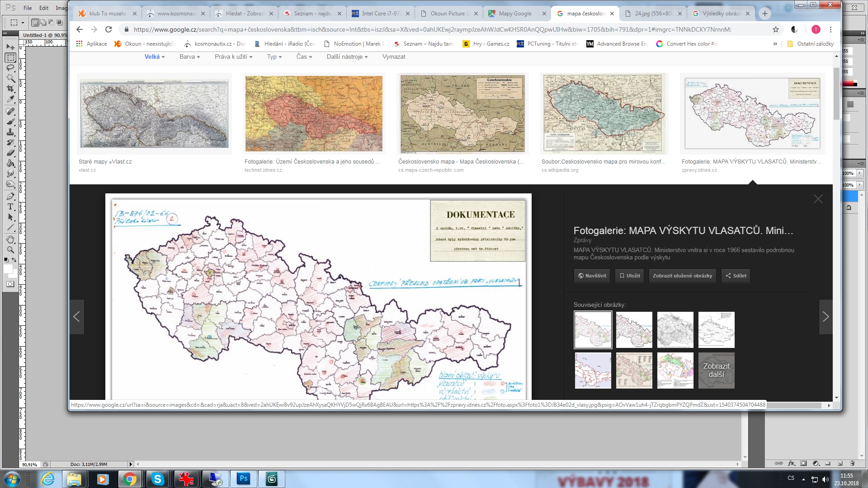Viewport: 868px width, 488px height.
Task: Select the Paint Bucket tool
Action: (10, 163)
